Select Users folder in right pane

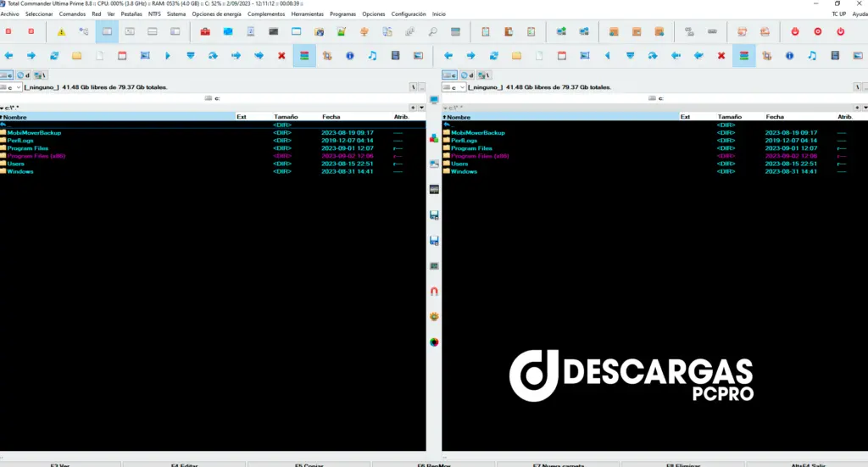tap(459, 164)
